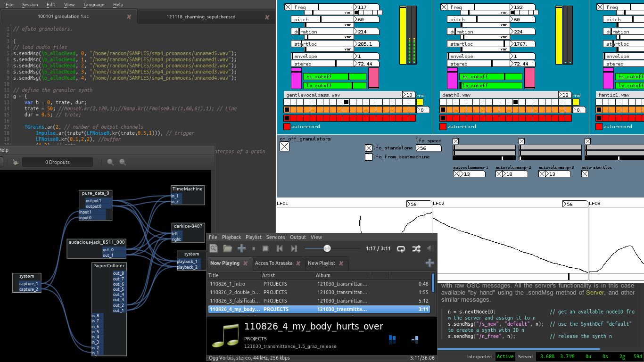Screen dimensions: 644x362
Task: Open the Acces To Arasaka playlist tab
Action: pyautogui.click(x=273, y=263)
